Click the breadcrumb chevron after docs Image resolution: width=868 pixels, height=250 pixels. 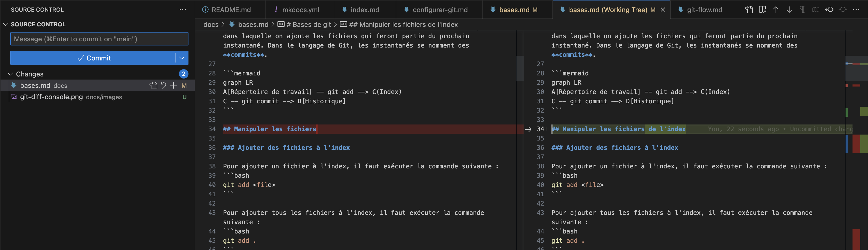(223, 24)
